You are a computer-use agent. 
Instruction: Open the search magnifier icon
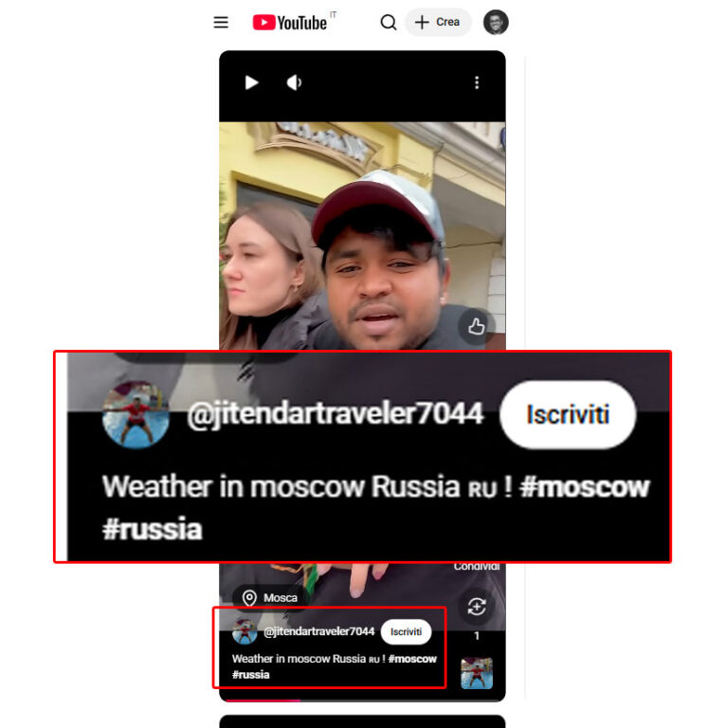pyautogui.click(x=388, y=23)
